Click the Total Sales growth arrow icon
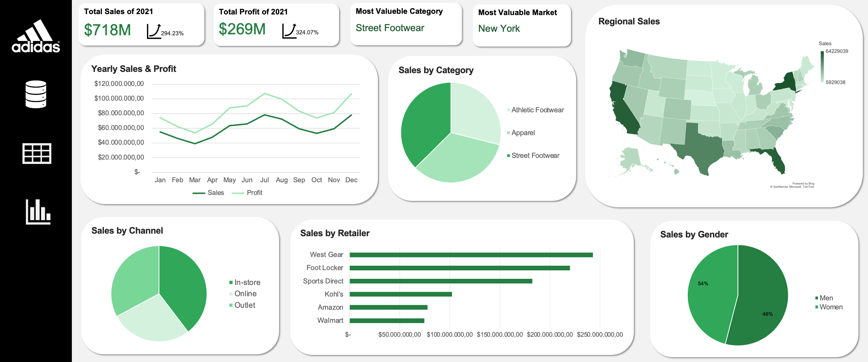 (154, 31)
